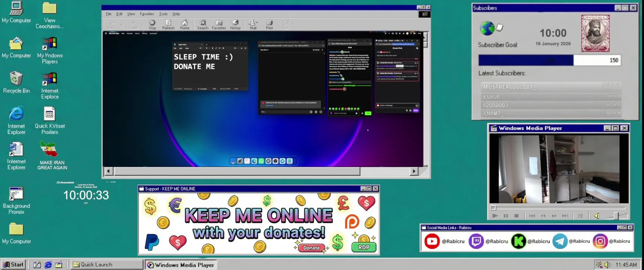
Task: Open the File menu
Action: point(109,14)
